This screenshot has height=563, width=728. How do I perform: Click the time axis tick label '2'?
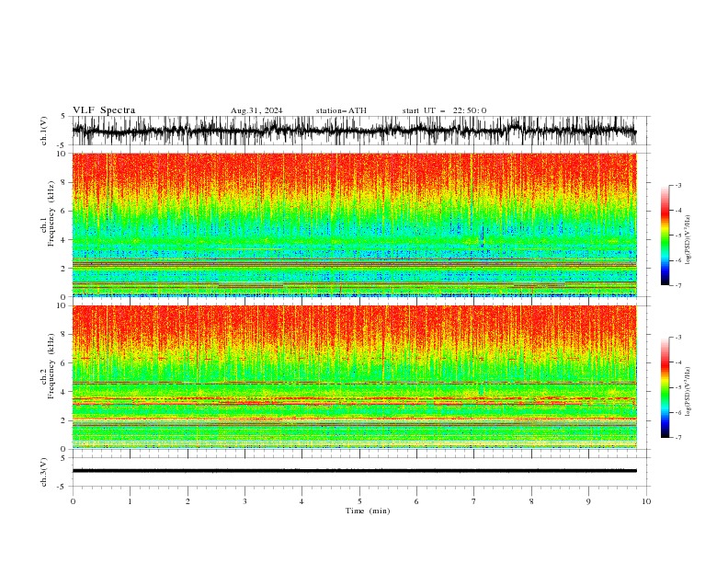(188, 501)
